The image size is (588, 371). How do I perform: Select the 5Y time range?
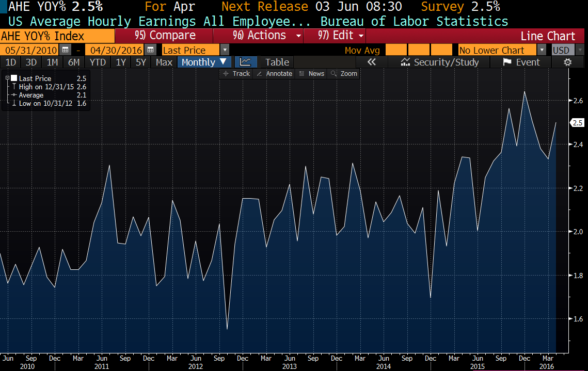coord(140,62)
